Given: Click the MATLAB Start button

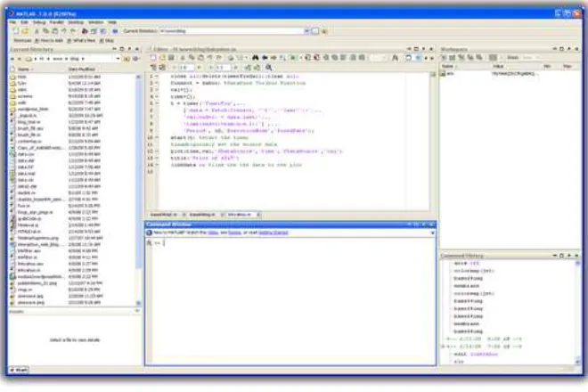Looking at the screenshot, I should pyautogui.click(x=19, y=371).
